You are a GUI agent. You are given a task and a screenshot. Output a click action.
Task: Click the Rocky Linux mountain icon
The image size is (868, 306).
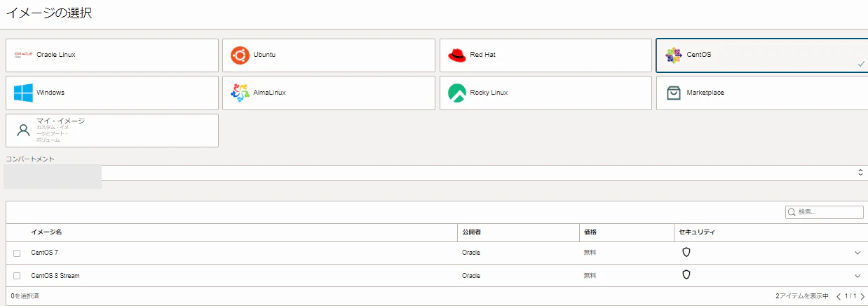[457, 93]
